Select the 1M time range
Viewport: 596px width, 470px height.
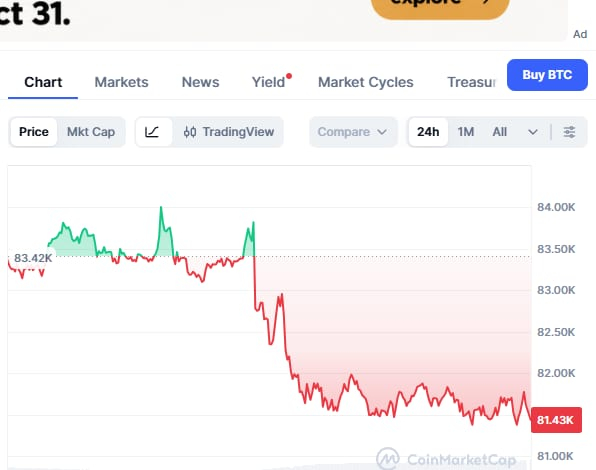(x=466, y=132)
